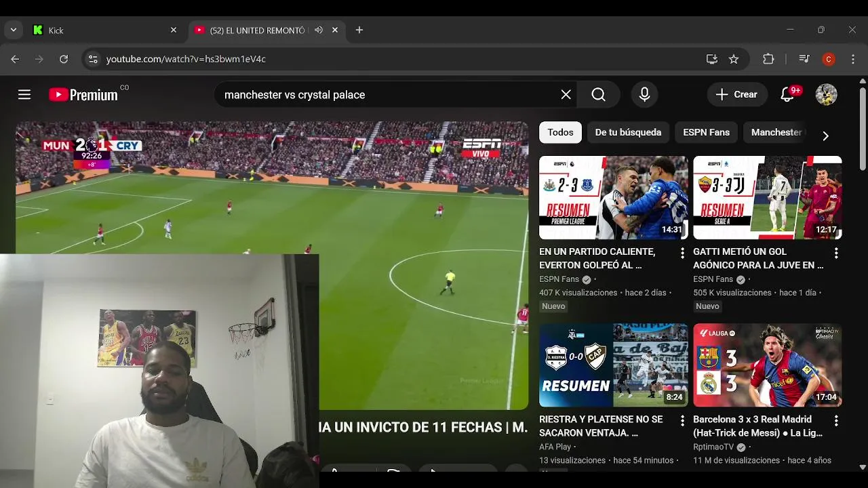Open options for Barcelona Real Madrid video
The height and width of the screenshot is (488, 868).
(836, 421)
